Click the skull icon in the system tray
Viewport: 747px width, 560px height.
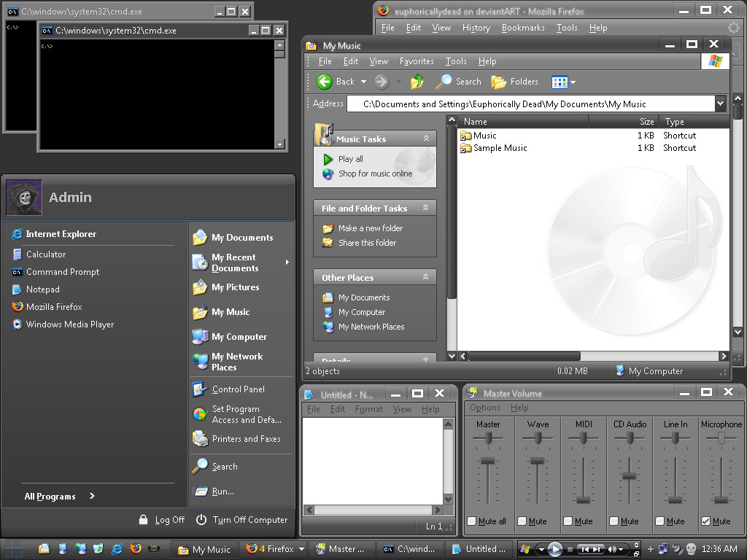tap(692, 549)
